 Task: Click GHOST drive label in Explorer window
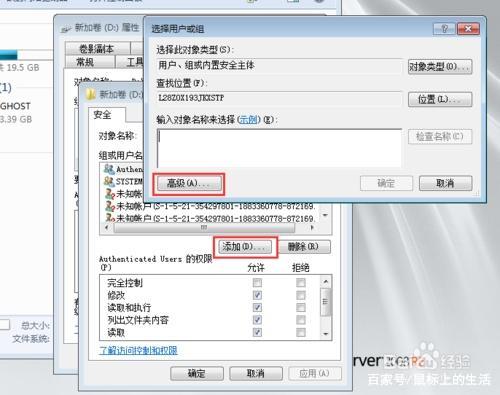point(15,106)
